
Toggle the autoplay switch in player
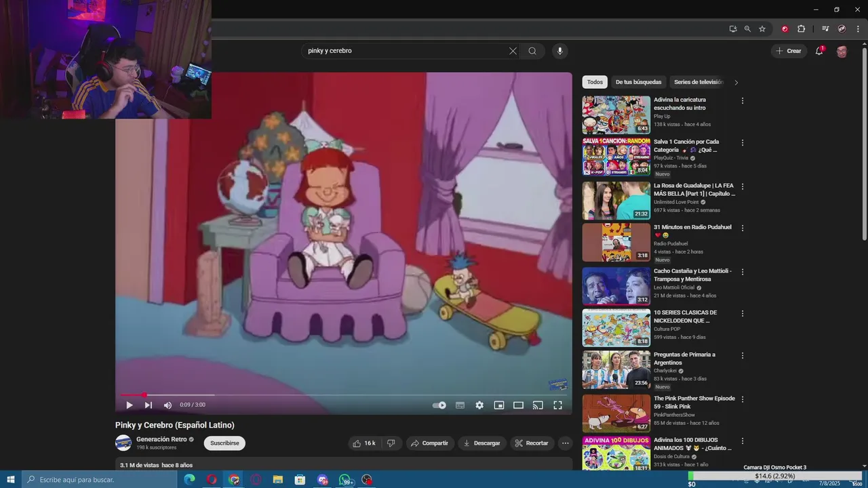(439, 405)
